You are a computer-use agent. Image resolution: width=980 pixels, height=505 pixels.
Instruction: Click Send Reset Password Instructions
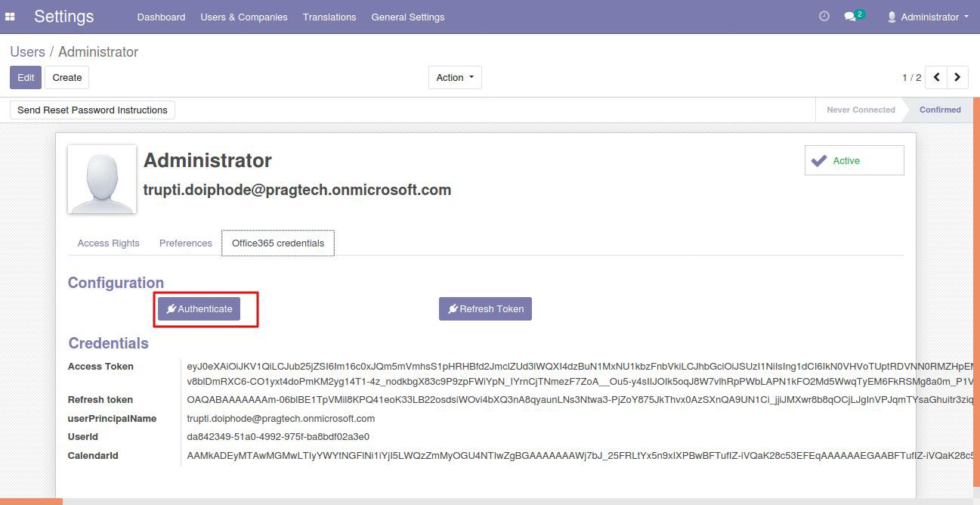92,110
